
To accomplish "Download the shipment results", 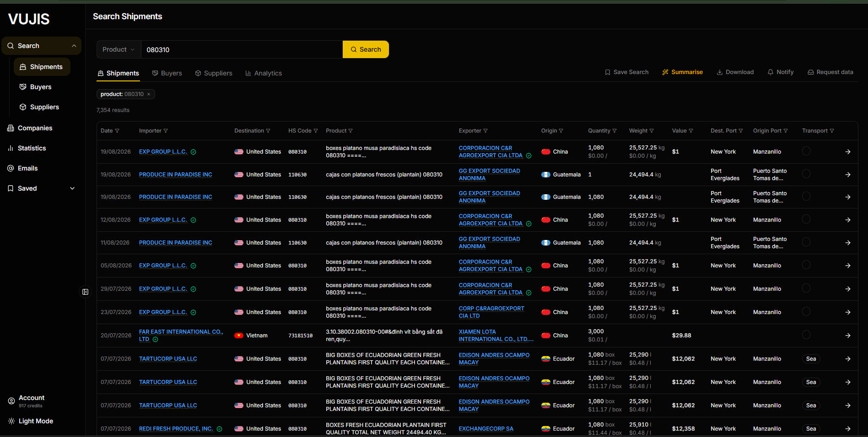I will pyautogui.click(x=735, y=72).
